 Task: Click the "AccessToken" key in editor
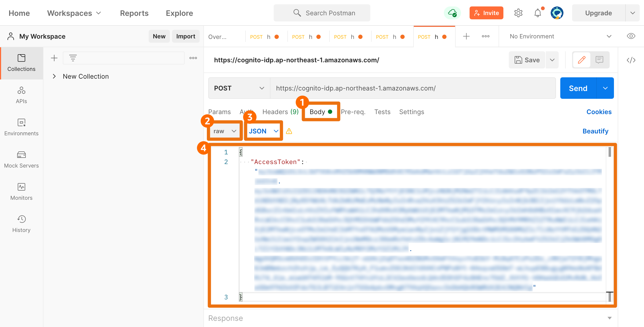(276, 162)
